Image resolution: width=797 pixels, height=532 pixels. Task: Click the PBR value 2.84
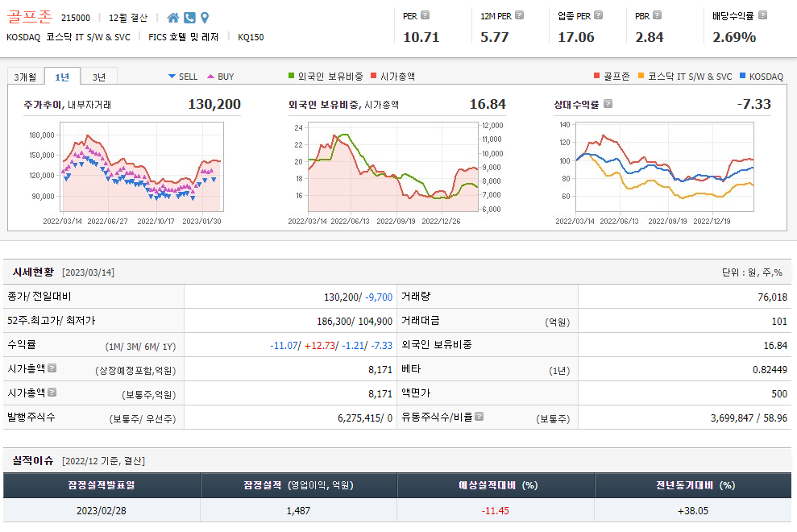point(649,37)
